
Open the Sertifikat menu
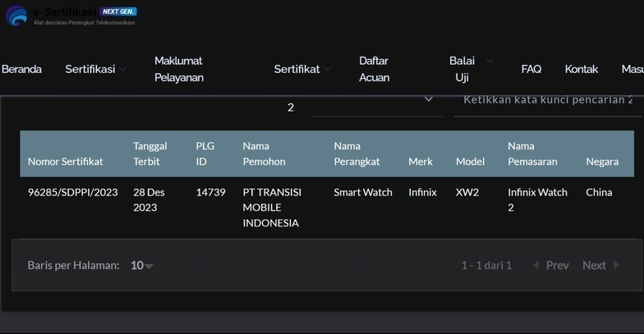pyautogui.click(x=297, y=69)
